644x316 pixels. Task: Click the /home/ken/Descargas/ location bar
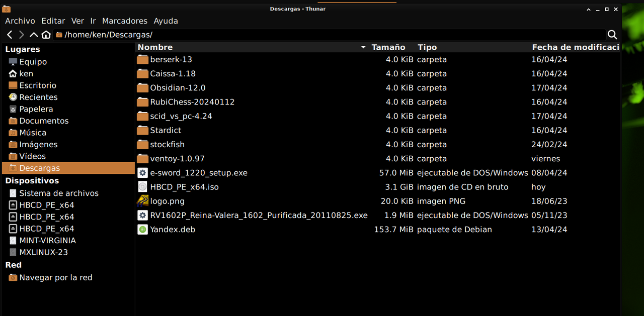(x=329, y=35)
